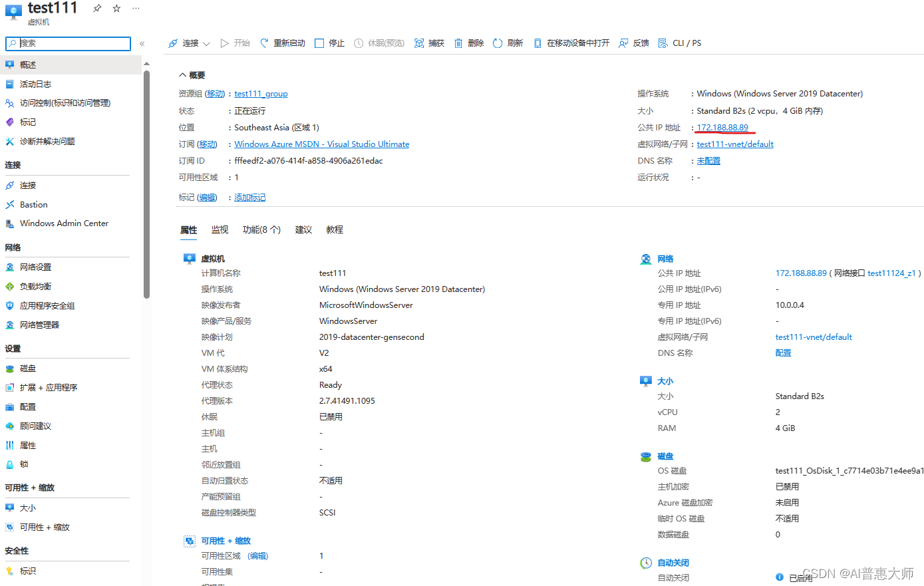Click 移动 next to 资源组
Viewport: 924px width, 586px height.
pyautogui.click(x=216, y=94)
